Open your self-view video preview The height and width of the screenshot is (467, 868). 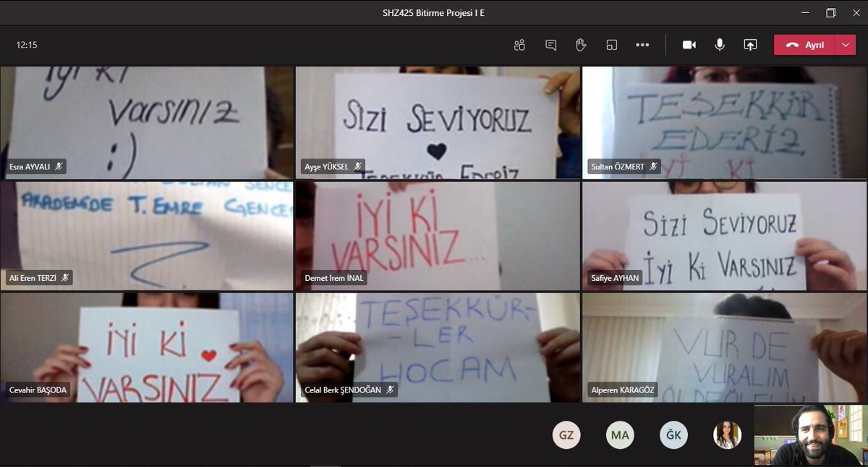click(x=810, y=435)
